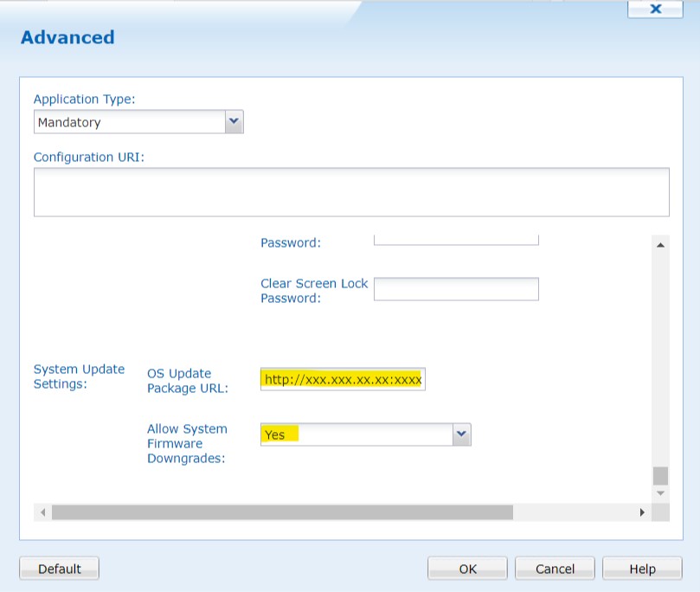Focus the Clear Screen Lock Password field

coord(456,289)
